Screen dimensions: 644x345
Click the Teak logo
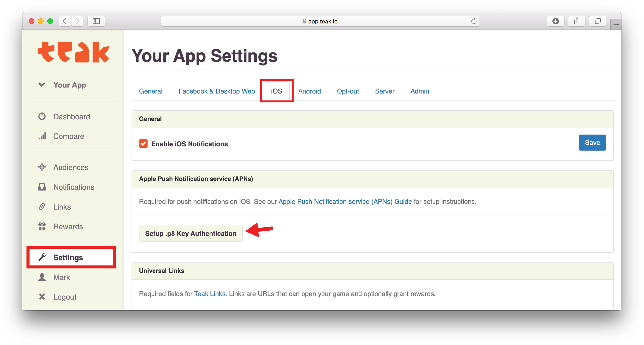[73, 52]
